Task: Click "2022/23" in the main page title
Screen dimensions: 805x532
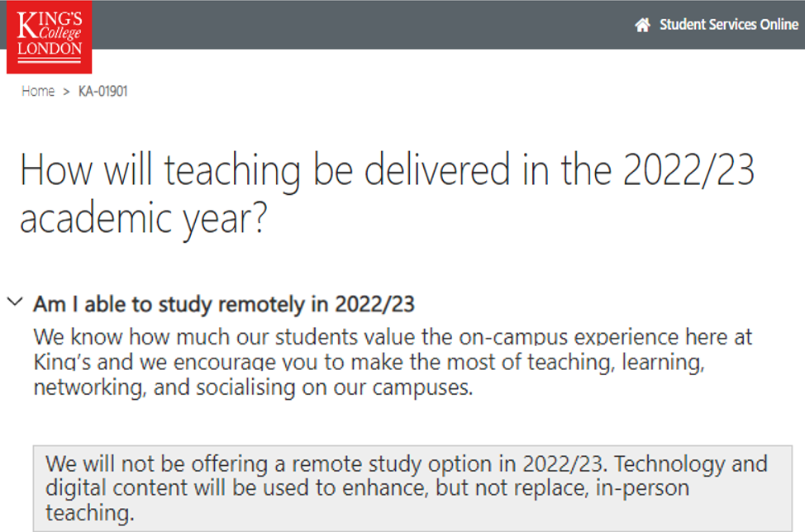Action: [x=688, y=171]
